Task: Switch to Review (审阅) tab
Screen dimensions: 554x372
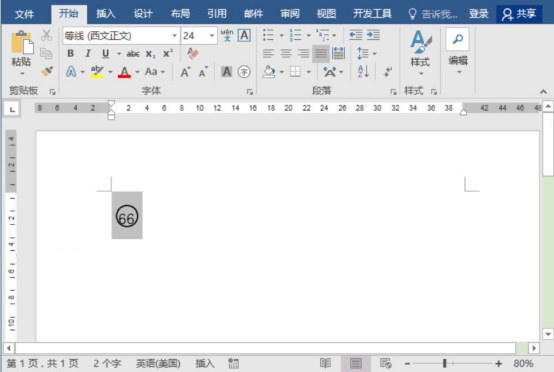Action: [x=290, y=14]
